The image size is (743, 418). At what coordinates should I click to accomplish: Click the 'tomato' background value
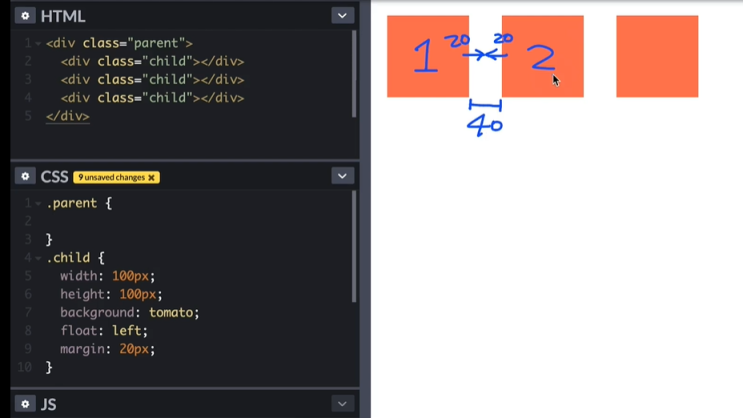pos(171,312)
